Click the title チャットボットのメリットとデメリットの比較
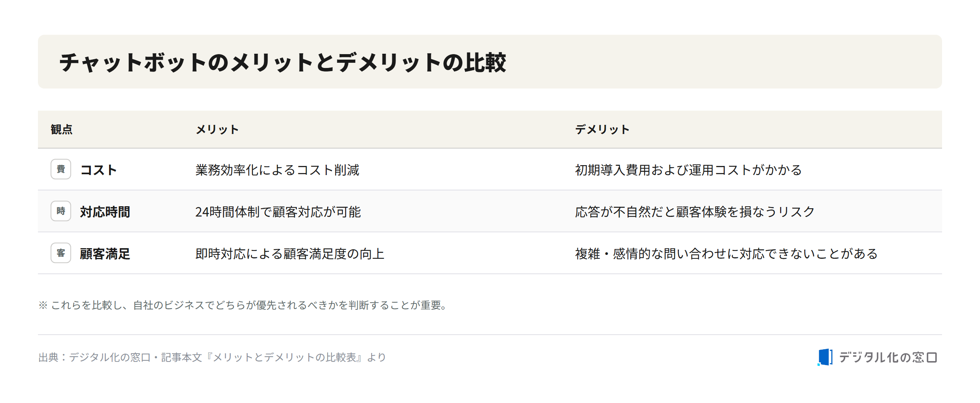 tap(283, 62)
